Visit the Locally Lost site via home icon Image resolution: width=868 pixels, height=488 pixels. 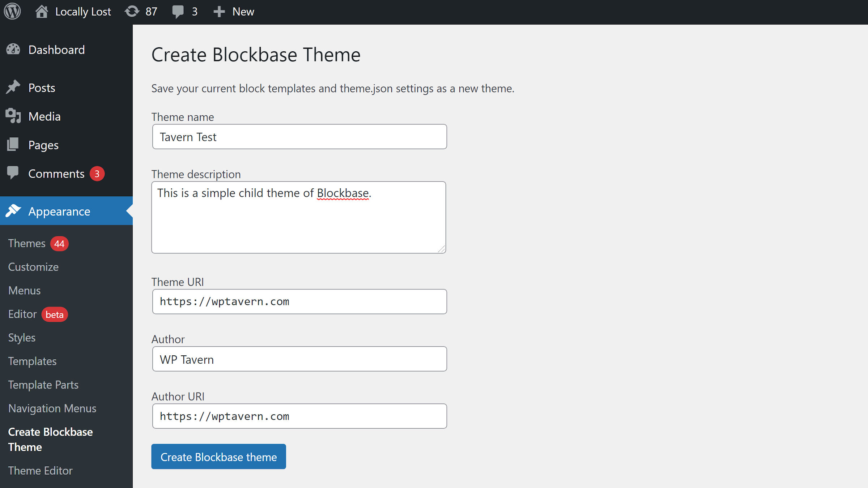pyautogui.click(x=42, y=11)
